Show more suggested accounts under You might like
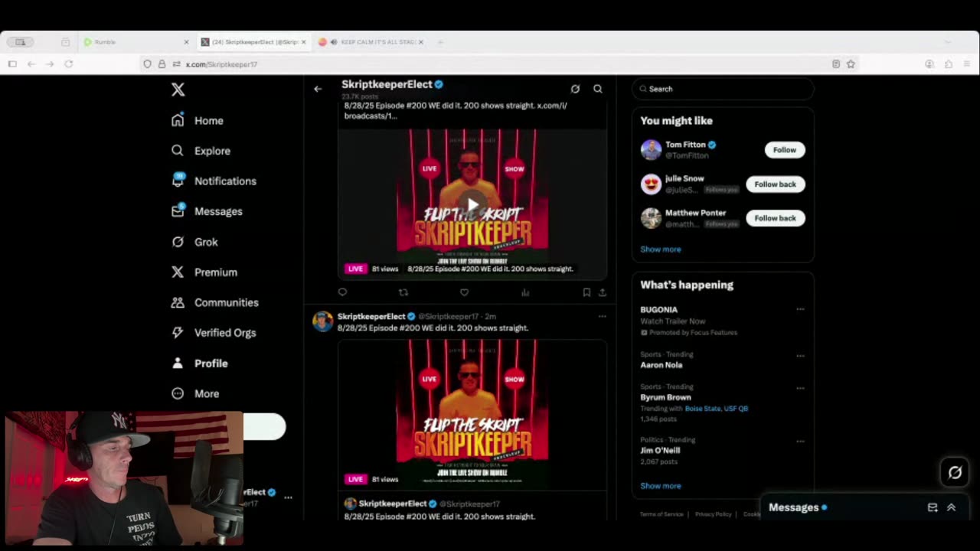Image resolution: width=980 pixels, height=551 pixels. coord(660,249)
